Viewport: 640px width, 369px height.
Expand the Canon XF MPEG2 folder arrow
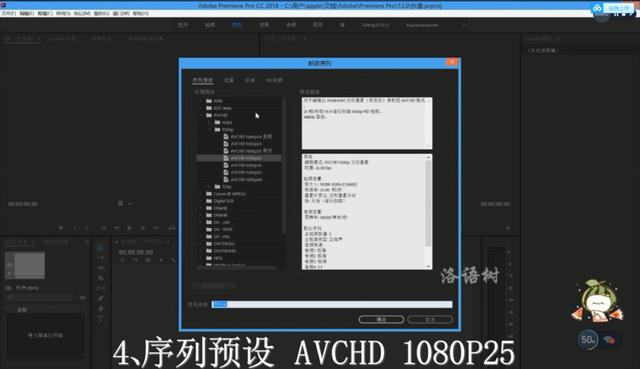pyautogui.click(x=200, y=194)
